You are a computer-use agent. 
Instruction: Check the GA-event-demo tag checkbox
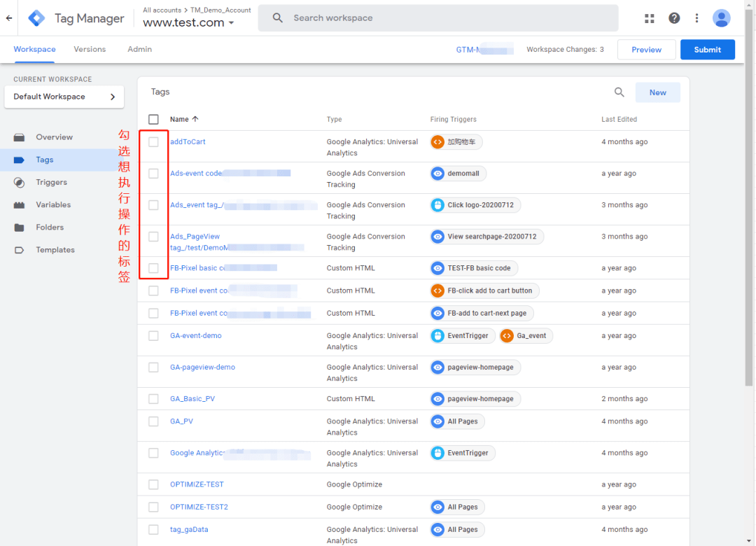pyautogui.click(x=153, y=336)
